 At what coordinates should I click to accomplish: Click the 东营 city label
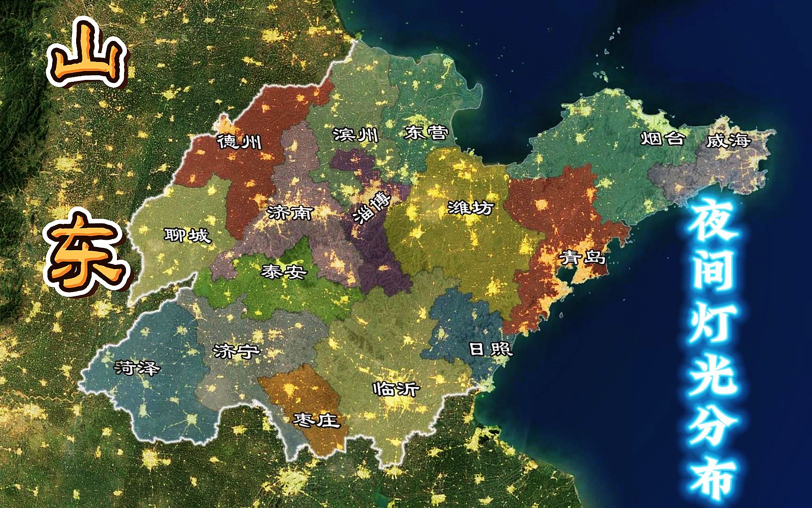pyautogui.click(x=426, y=132)
